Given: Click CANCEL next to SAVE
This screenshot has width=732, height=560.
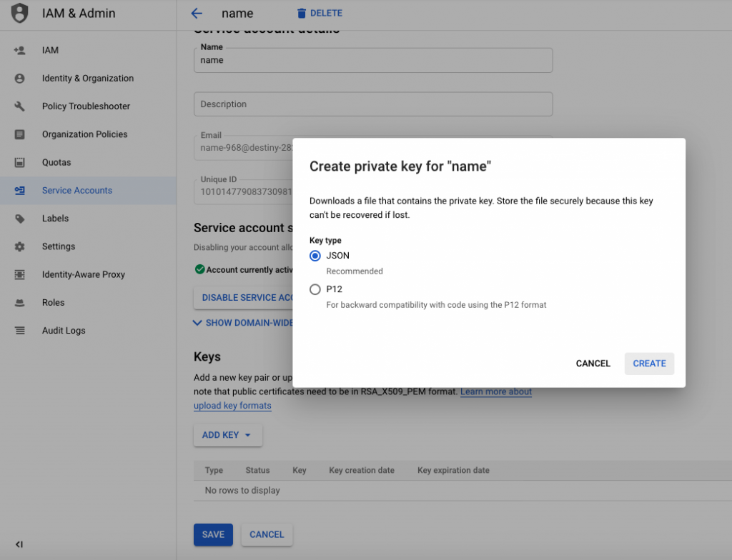Looking at the screenshot, I should click(267, 535).
